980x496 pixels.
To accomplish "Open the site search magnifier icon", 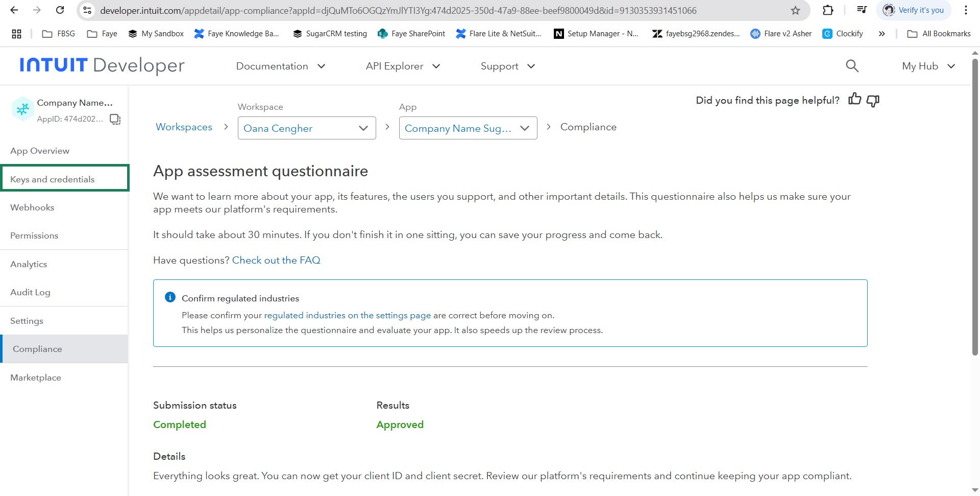I will tap(852, 66).
